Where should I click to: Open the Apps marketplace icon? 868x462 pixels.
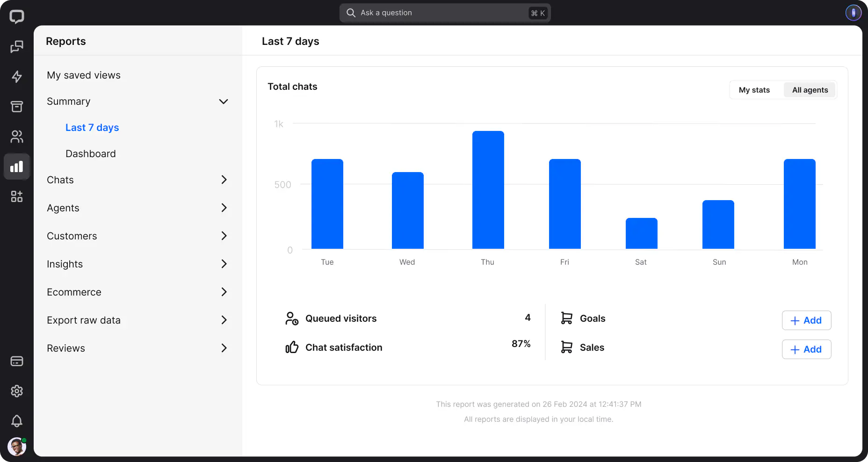17,196
